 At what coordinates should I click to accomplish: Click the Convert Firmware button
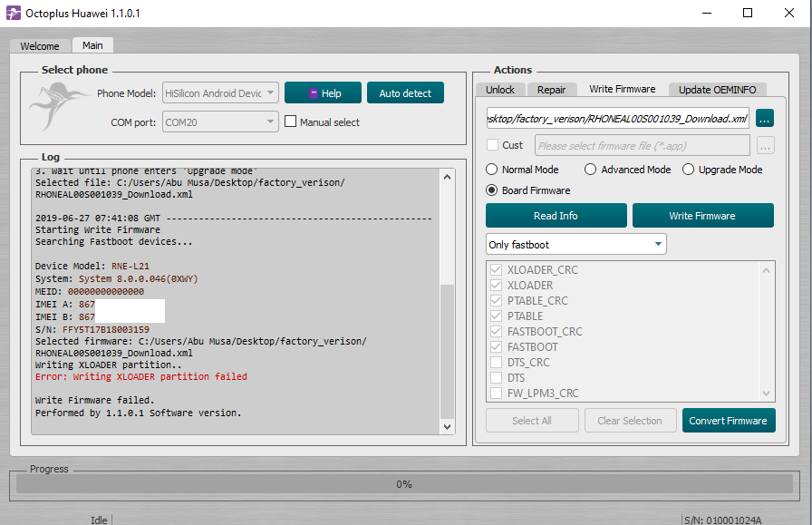coord(728,421)
